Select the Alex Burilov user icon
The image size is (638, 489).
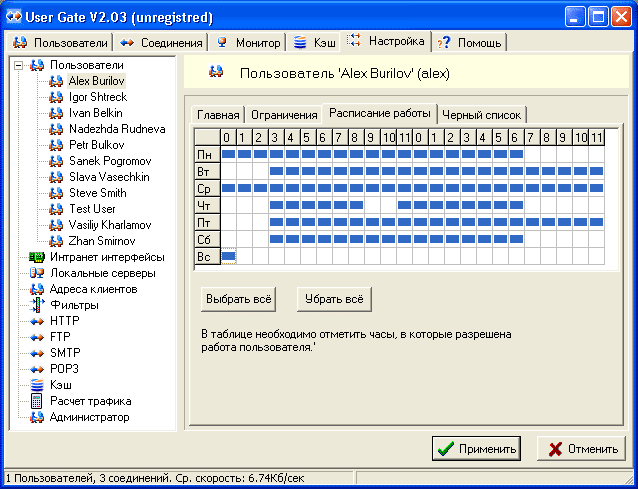tap(56, 81)
